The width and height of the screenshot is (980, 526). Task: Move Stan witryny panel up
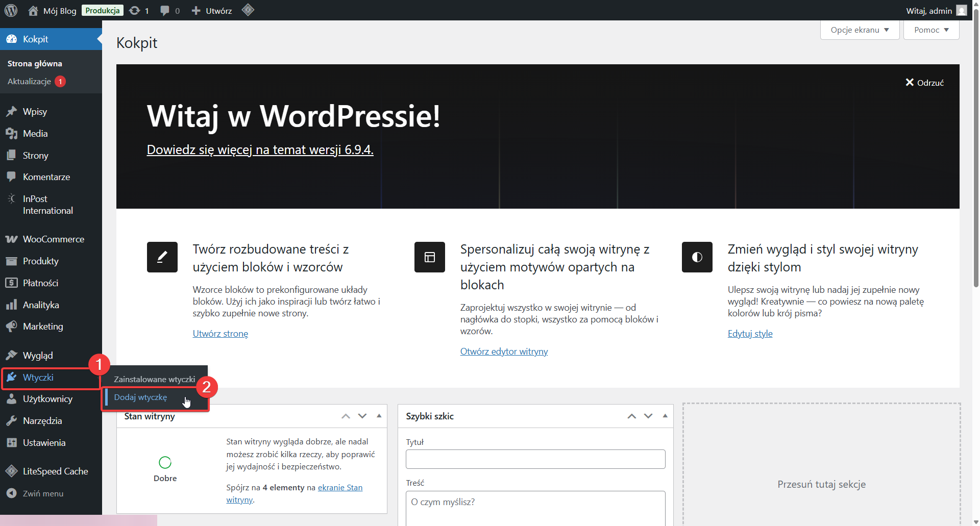[x=346, y=416]
